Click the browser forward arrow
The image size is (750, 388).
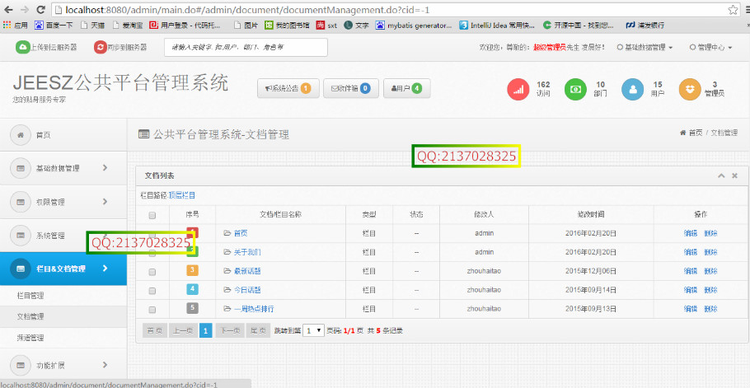(x=25, y=10)
